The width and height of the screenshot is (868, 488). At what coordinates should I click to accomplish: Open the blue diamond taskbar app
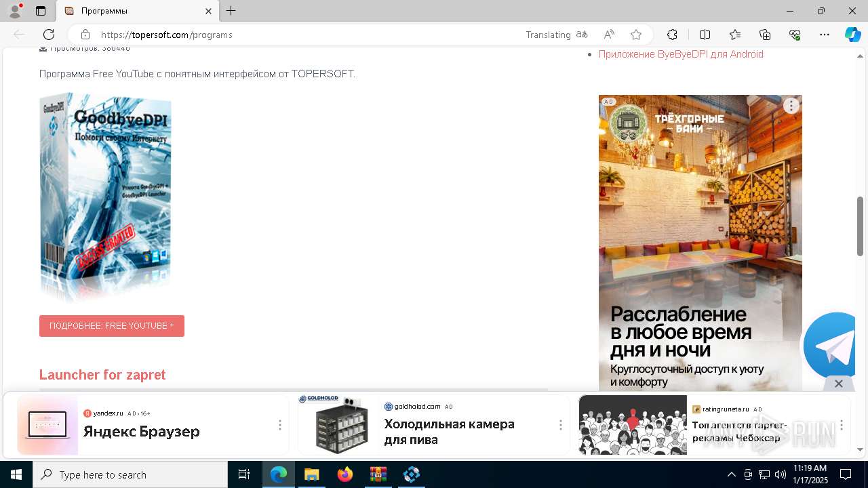[x=411, y=474]
